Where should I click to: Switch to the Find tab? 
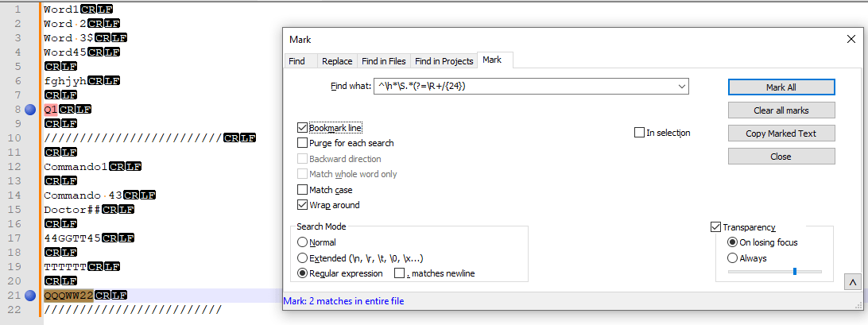tap(297, 61)
